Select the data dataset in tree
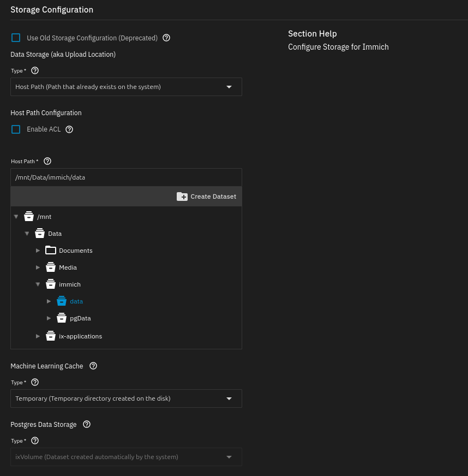The width and height of the screenshot is (468, 476). [x=76, y=301]
